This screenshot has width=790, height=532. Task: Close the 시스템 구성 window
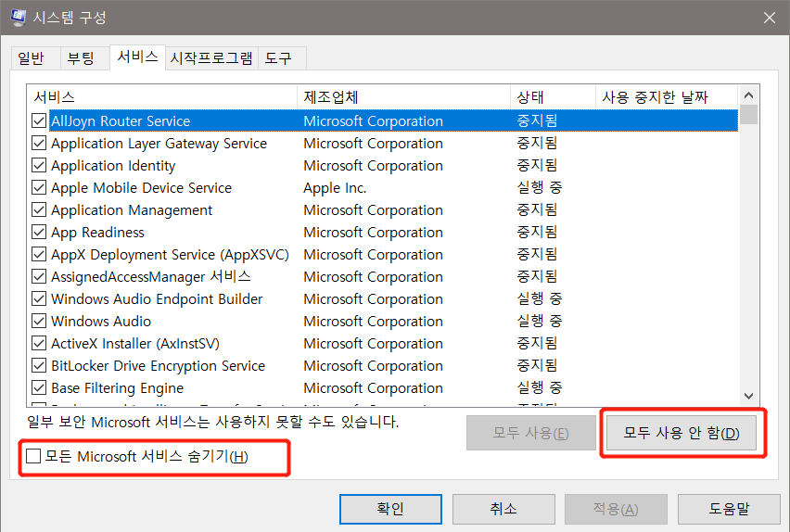[x=770, y=18]
